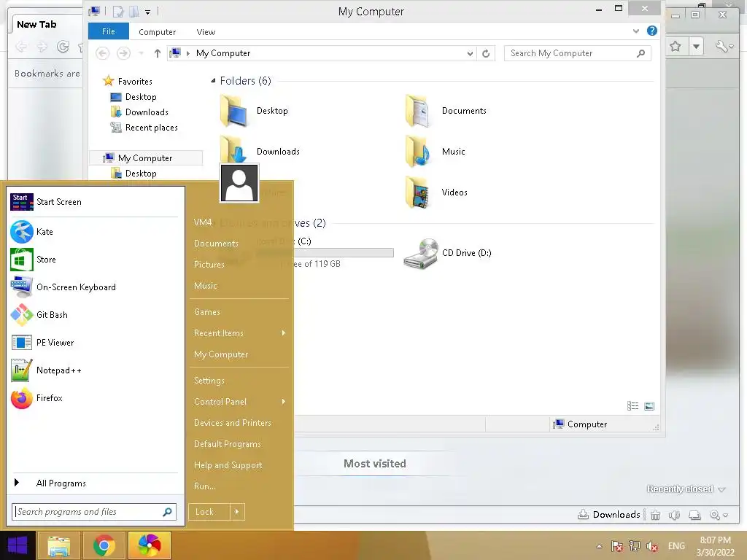The width and height of the screenshot is (747, 560).
Task: Select My Computer in navigation pane
Action: [x=145, y=158]
